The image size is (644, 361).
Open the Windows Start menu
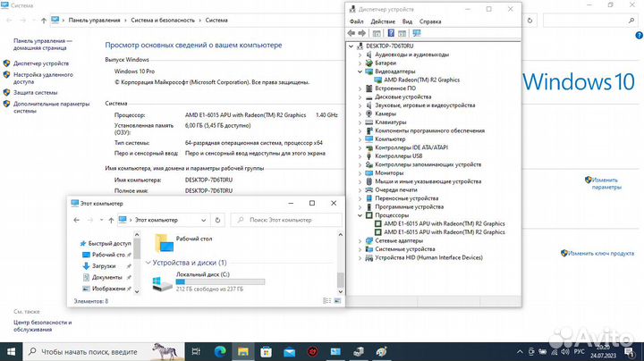pos(11,351)
